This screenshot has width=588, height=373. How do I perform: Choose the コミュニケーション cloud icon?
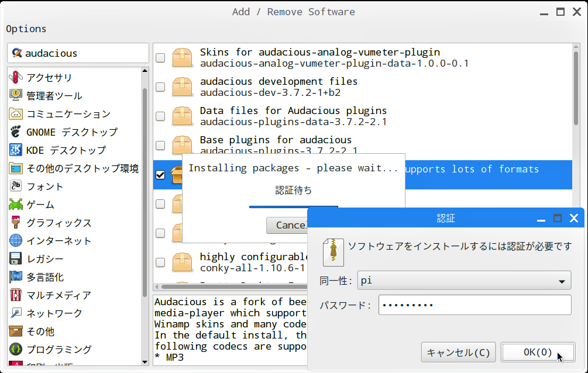[16, 113]
